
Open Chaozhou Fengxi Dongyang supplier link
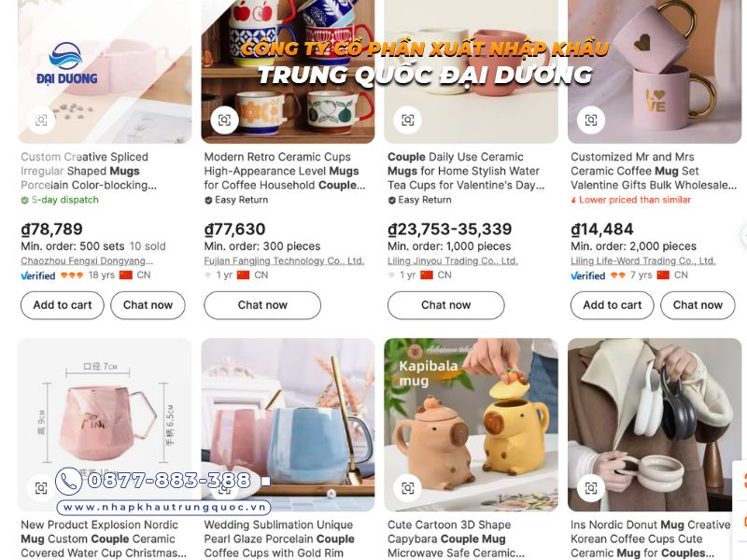click(87, 261)
